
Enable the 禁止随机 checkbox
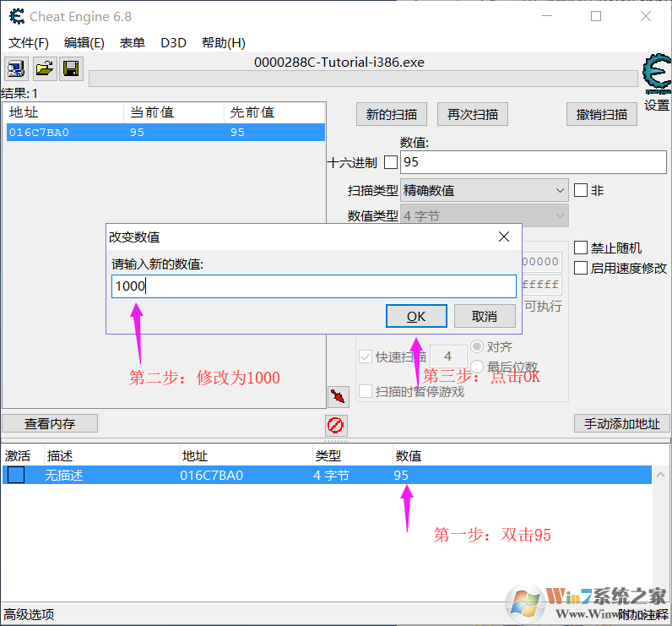[581, 248]
